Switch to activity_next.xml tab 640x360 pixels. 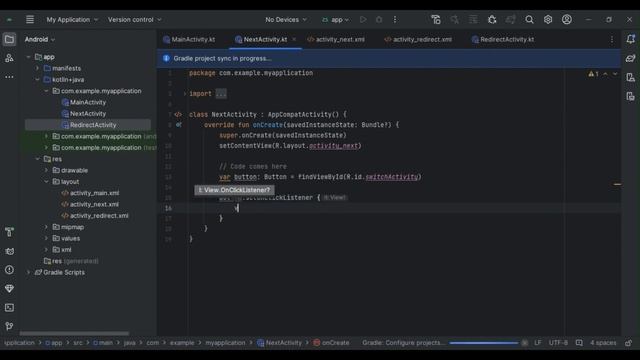(336, 40)
